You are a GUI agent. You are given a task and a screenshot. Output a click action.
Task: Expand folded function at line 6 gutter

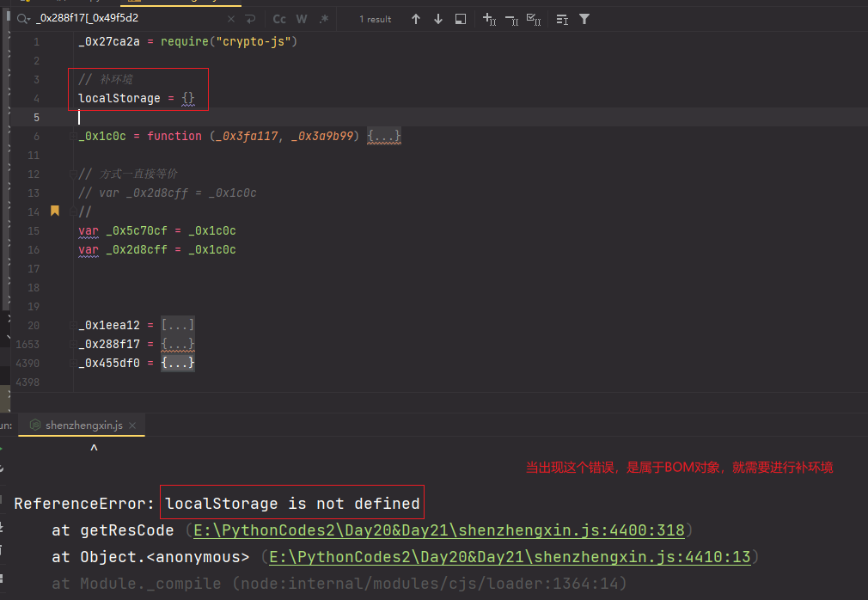point(72,136)
